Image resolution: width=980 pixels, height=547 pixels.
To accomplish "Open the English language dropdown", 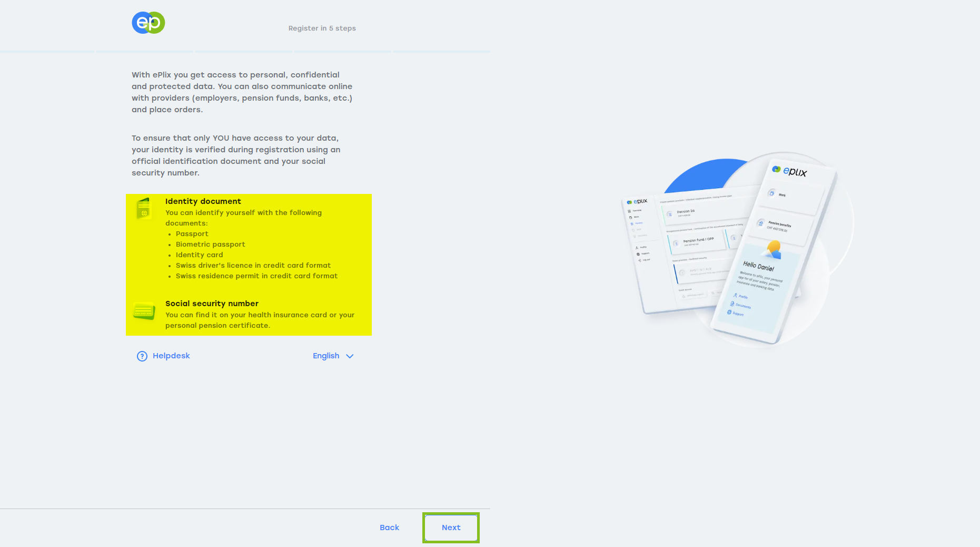I will pyautogui.click(x=325, y=356).
